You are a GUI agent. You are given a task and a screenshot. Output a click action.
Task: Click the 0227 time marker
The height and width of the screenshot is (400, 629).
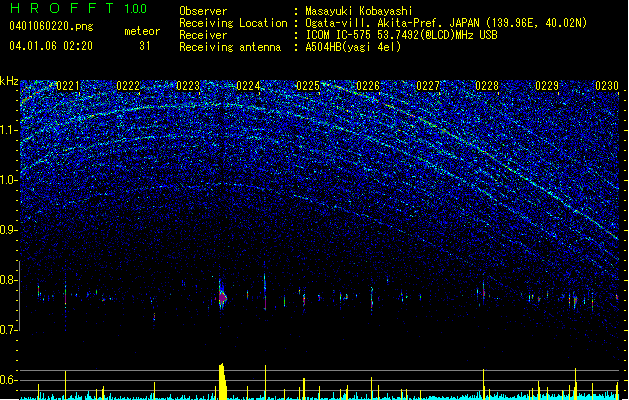click(x=428, y=86)
